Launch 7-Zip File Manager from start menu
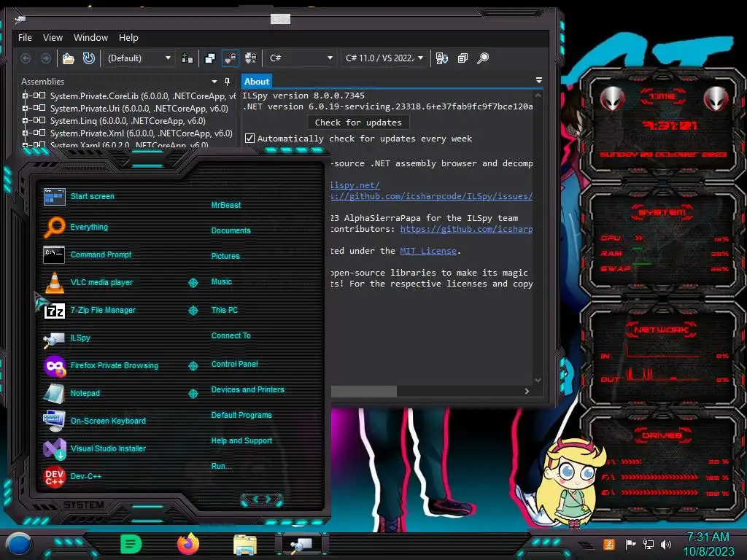 click(x=103, y=310)
